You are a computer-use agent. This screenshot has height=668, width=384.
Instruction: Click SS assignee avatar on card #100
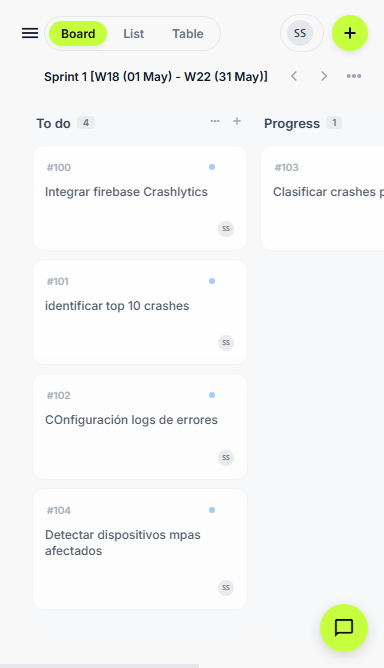point(226,229)
